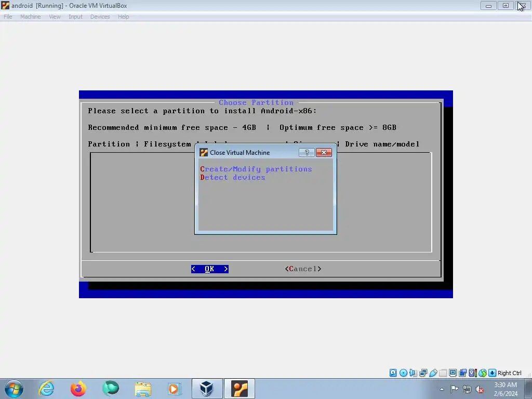The height and width of the screenshot is (399, 532).
Task: Maximize the android VirtualBox window
Action: pos(506,5)
